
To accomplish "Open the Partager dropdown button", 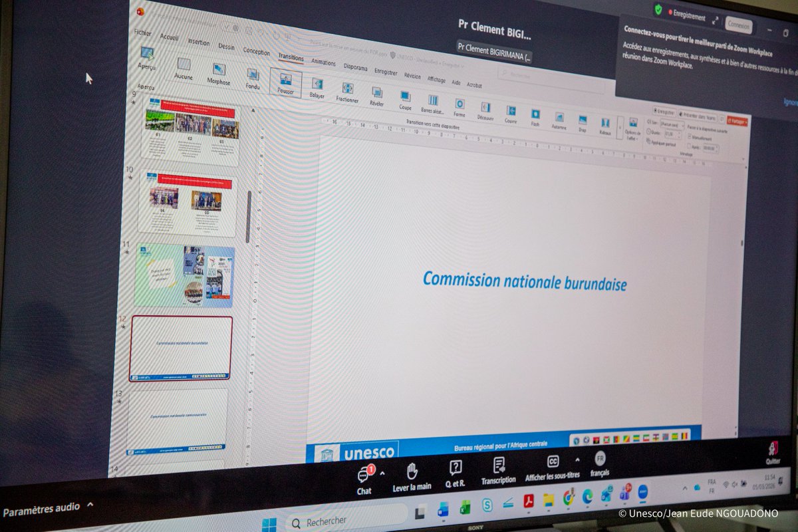I will pyautogui.click(x=737, y=121).
